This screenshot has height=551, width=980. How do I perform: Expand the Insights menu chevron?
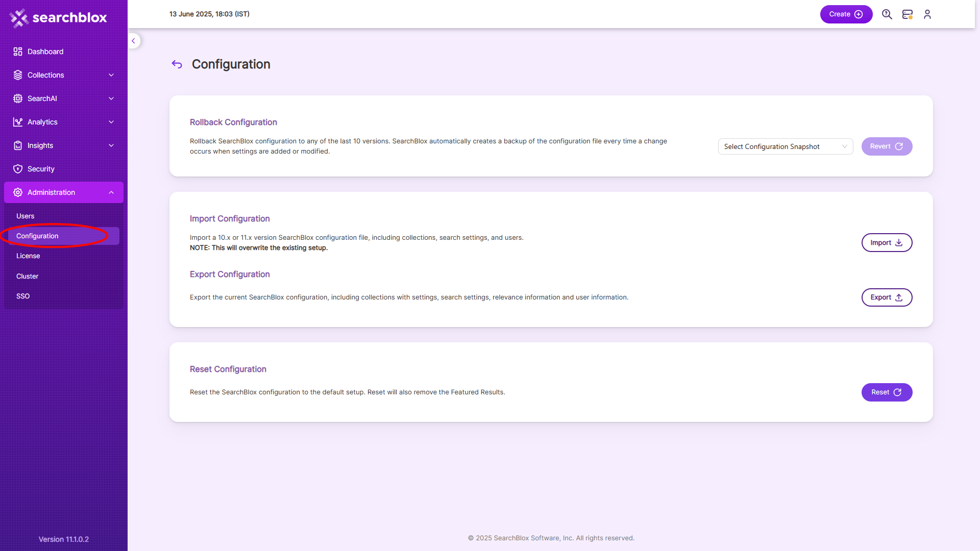111,145
